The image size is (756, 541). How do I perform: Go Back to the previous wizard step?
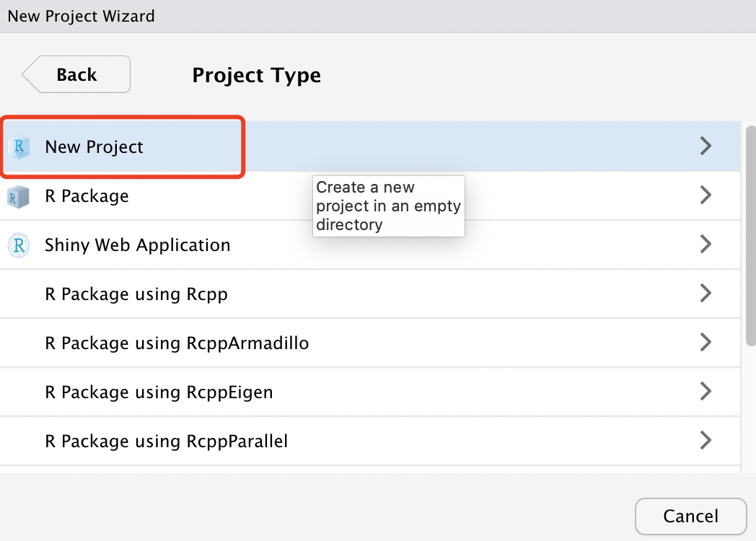coord(76,74)
